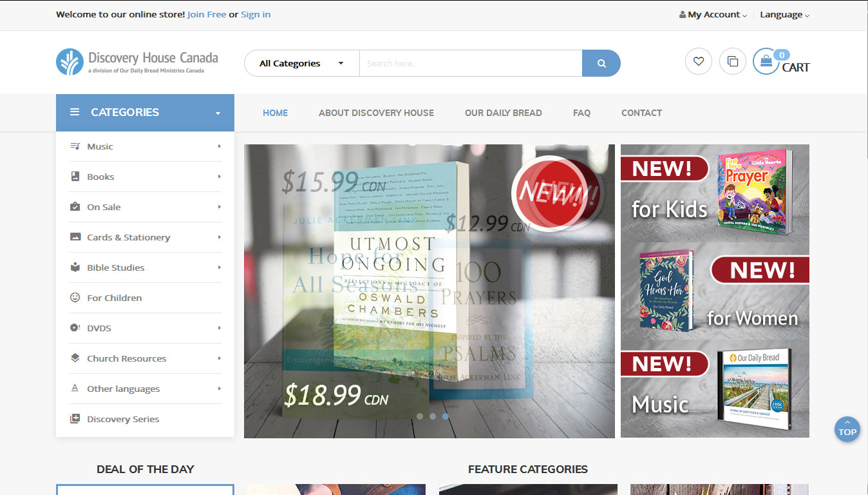Open the Books category link
The height and width of the screenshot is (495, 868).
[x=100, y=177]
